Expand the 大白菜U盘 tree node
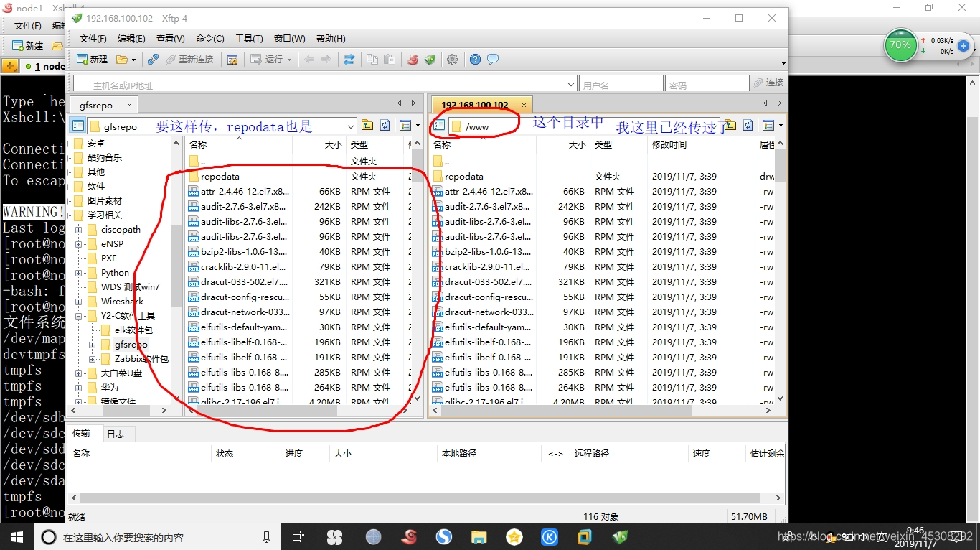The height and width of the screenshot is (550, 980). click(79, 373)
